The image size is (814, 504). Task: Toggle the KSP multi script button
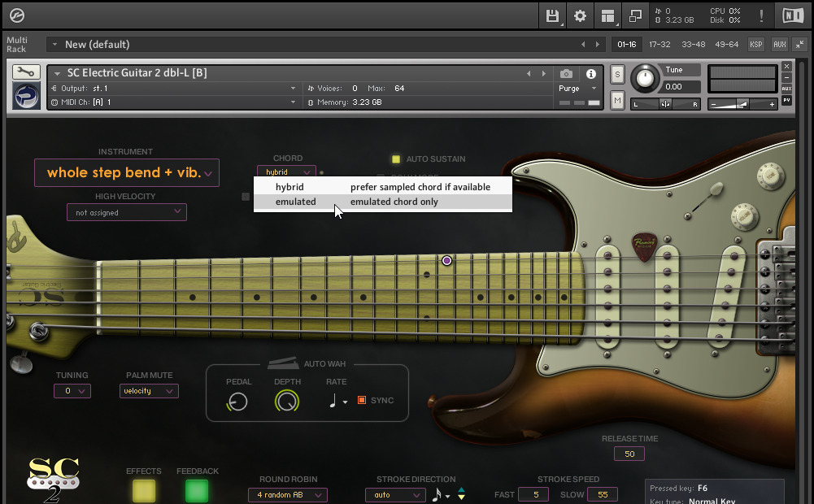click(x=756, y=45)
